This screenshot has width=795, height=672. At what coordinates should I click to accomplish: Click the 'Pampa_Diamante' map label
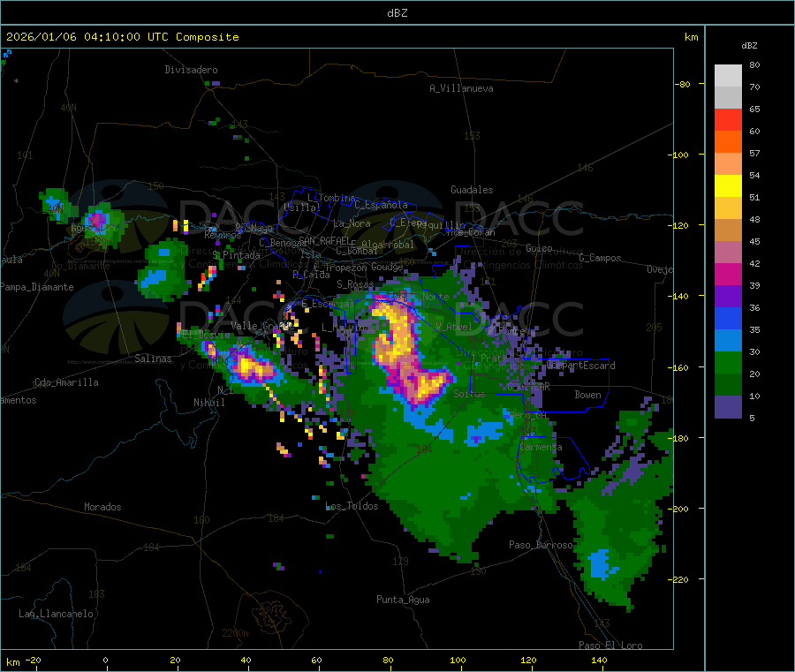tap(37, 287)
